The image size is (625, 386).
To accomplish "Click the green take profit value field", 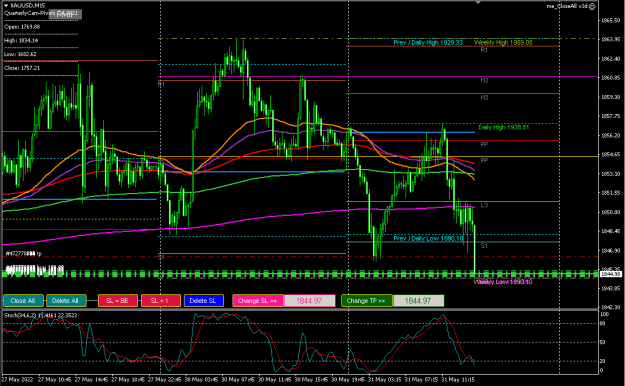I will coord(419,301).
